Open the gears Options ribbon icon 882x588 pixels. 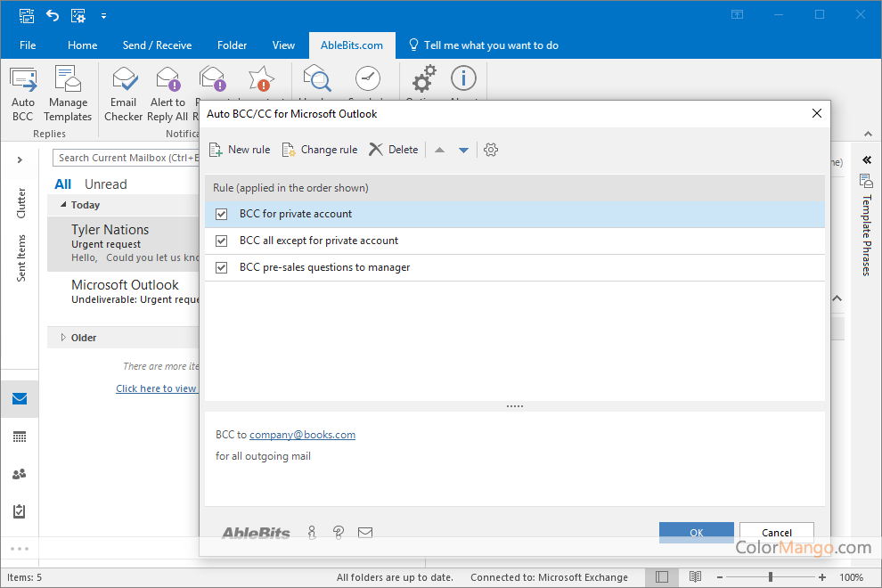[423, 78]
